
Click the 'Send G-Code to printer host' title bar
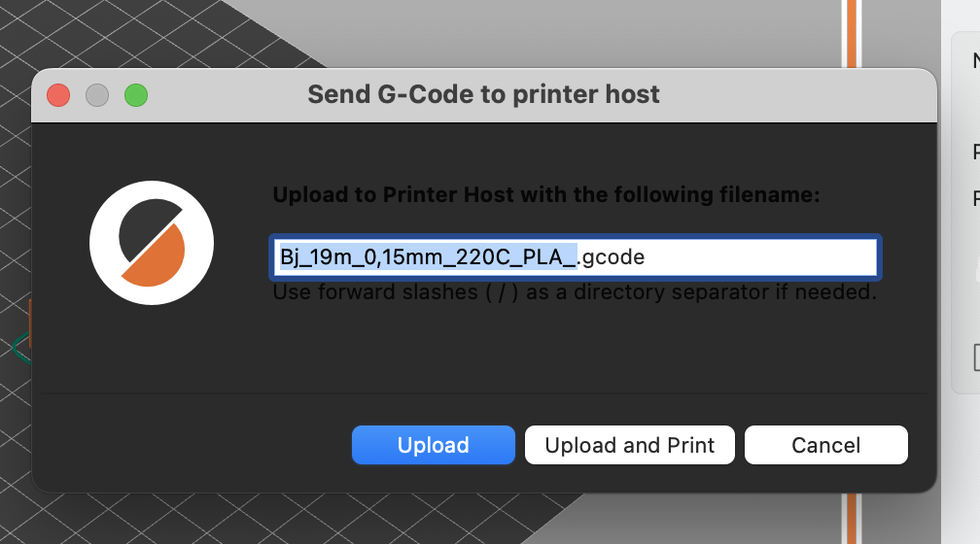pyautogui.click(x=483, y=95)
